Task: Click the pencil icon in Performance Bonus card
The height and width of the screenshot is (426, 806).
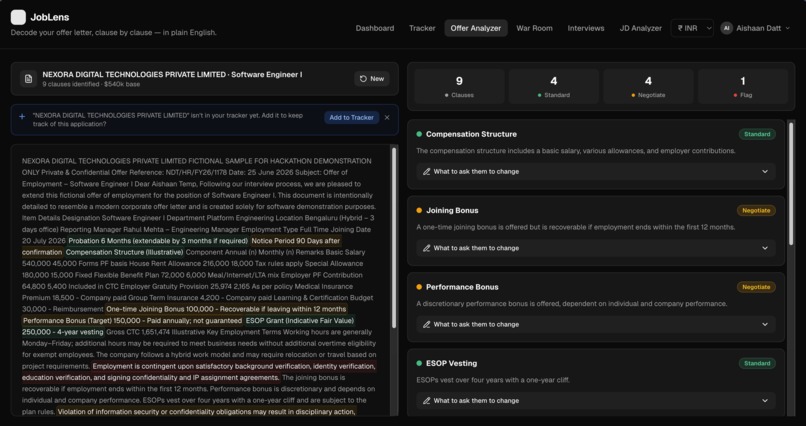Action: coord(426,325)
